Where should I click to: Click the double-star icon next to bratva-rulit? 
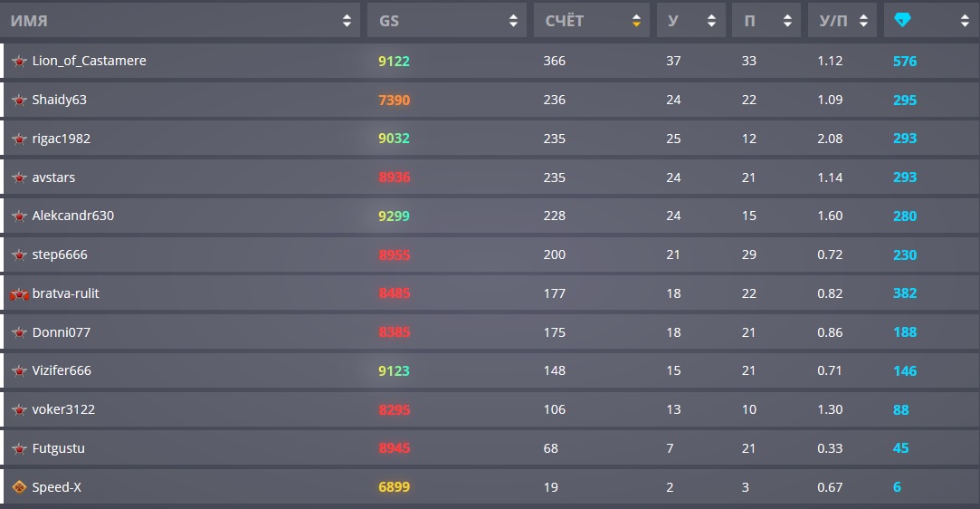click(19, 293)
